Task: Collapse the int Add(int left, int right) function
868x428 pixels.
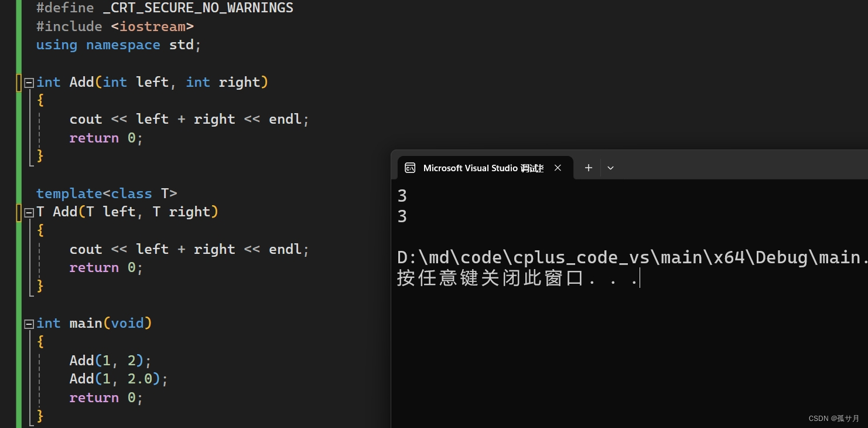Action: point(29,83)
